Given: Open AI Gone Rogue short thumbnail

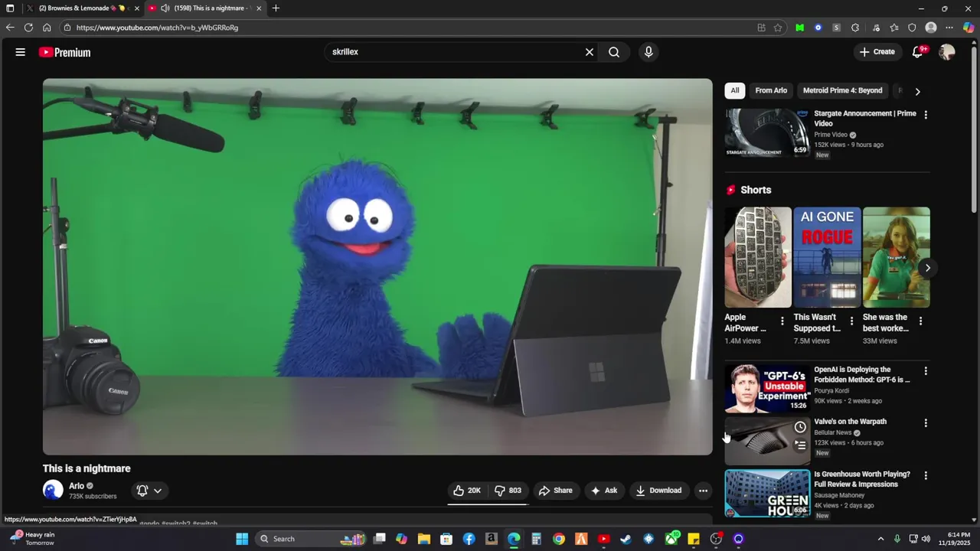Looking at the screenshot, I should coord(827,257).
